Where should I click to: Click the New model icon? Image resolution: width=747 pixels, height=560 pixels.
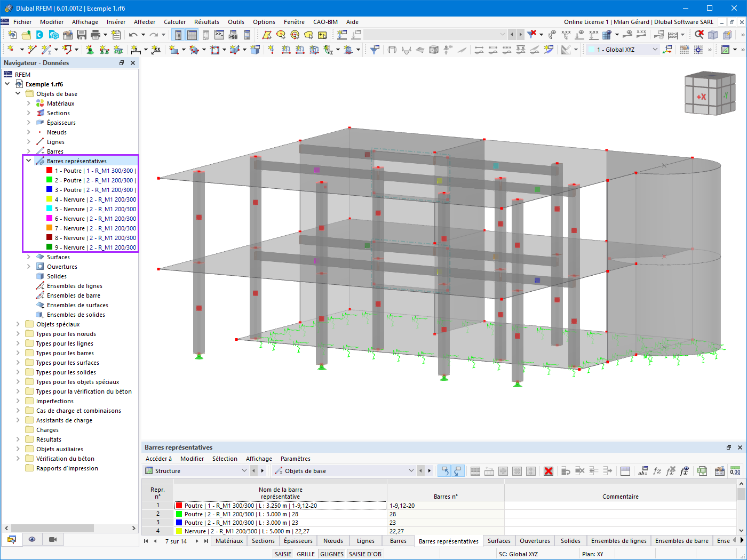coord(12,35)
